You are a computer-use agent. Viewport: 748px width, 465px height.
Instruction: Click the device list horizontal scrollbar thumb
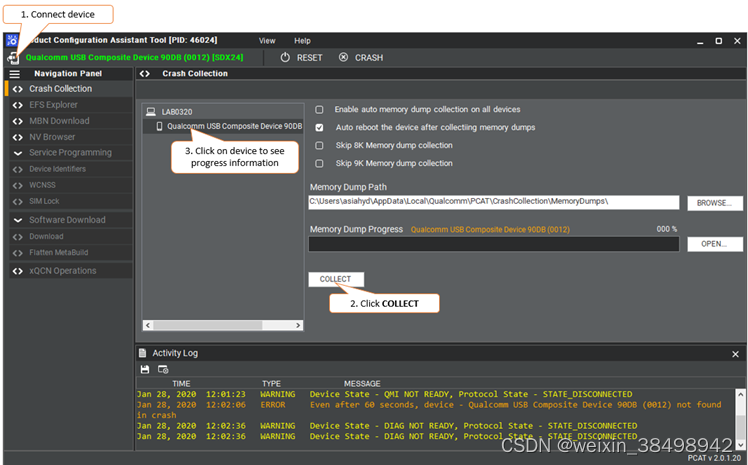208,325
